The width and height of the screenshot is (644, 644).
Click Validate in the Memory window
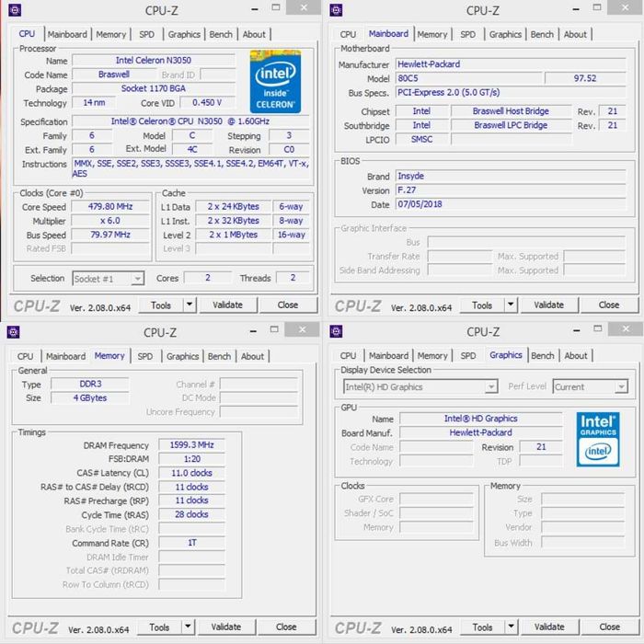click(x=226, y=627)
